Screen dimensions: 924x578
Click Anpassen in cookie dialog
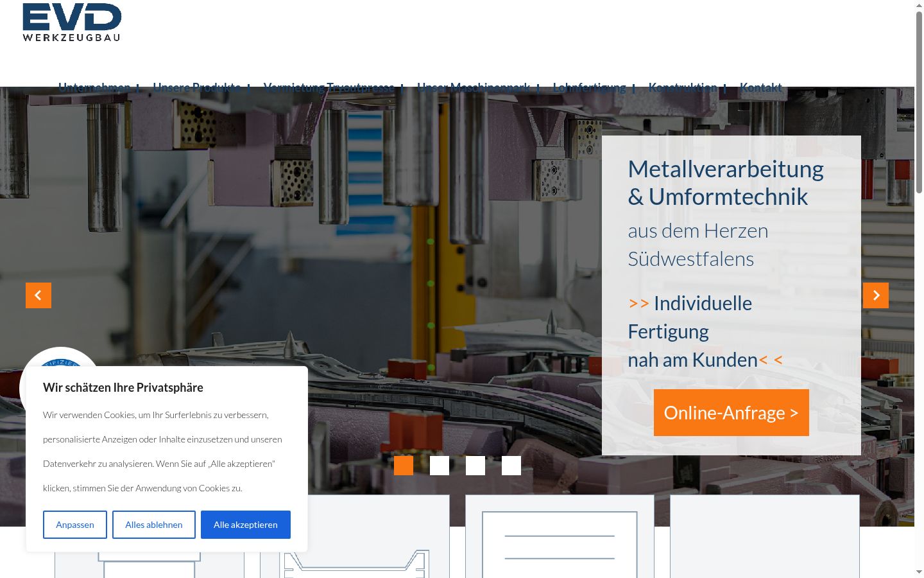coord(75,525)
